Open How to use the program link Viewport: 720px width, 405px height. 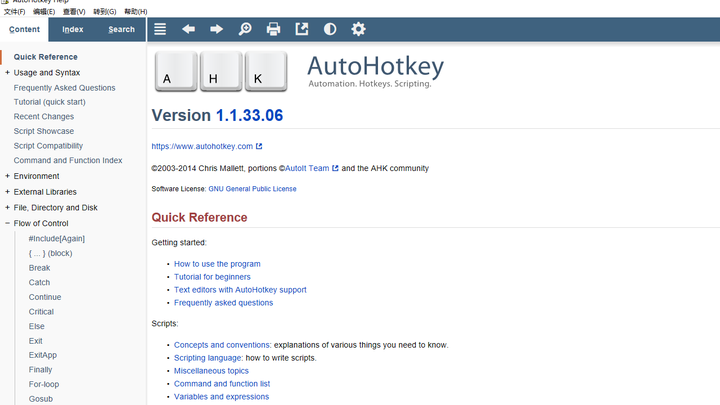point(217,264)
